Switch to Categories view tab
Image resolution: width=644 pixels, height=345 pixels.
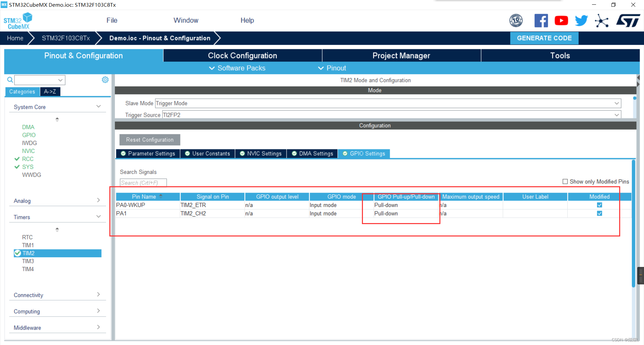coord(22,91)
